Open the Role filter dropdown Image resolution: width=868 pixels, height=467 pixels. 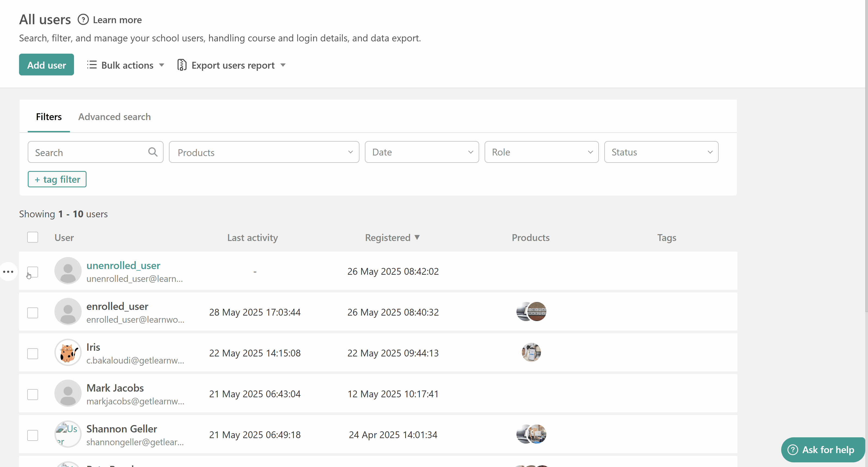pos(541,152)
